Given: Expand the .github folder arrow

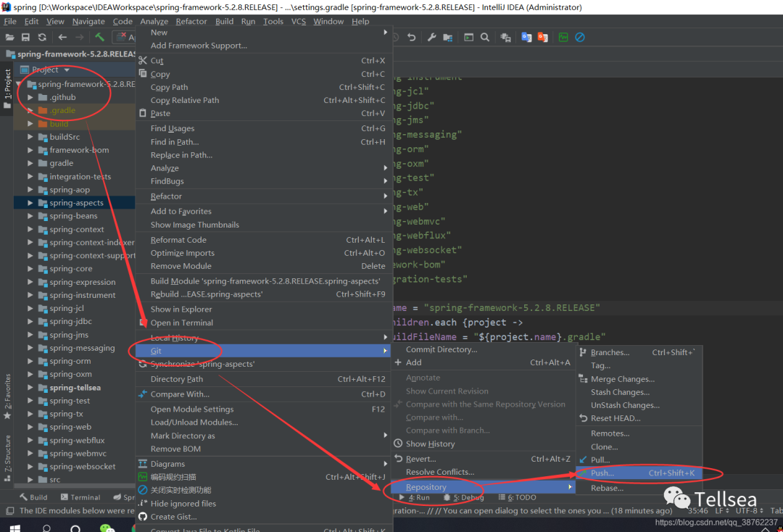Looking at the screenshot, I should pos(30,97).
